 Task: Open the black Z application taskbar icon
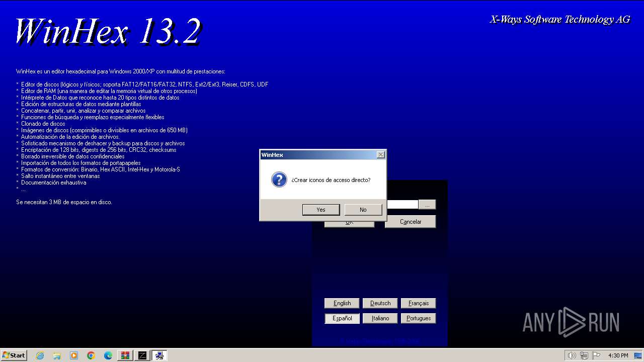[x=142, y=355]
